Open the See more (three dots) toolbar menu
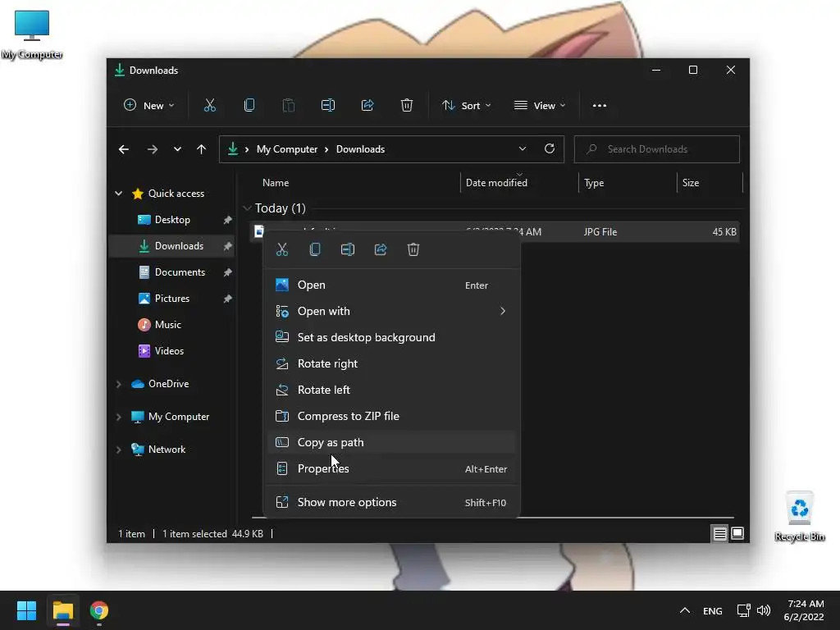Image resolution: width=840 pixels, height=630 pixels. (600, 106)
